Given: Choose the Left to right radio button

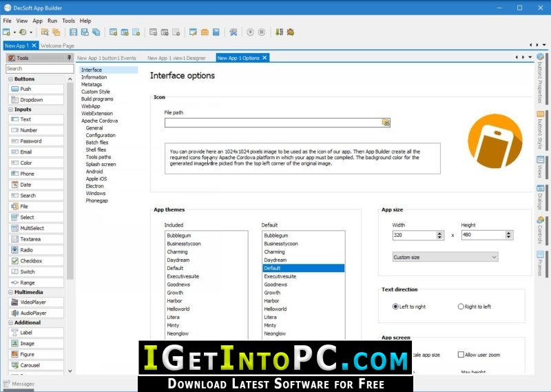Looking at the screenshot, I should click(395, 307).
